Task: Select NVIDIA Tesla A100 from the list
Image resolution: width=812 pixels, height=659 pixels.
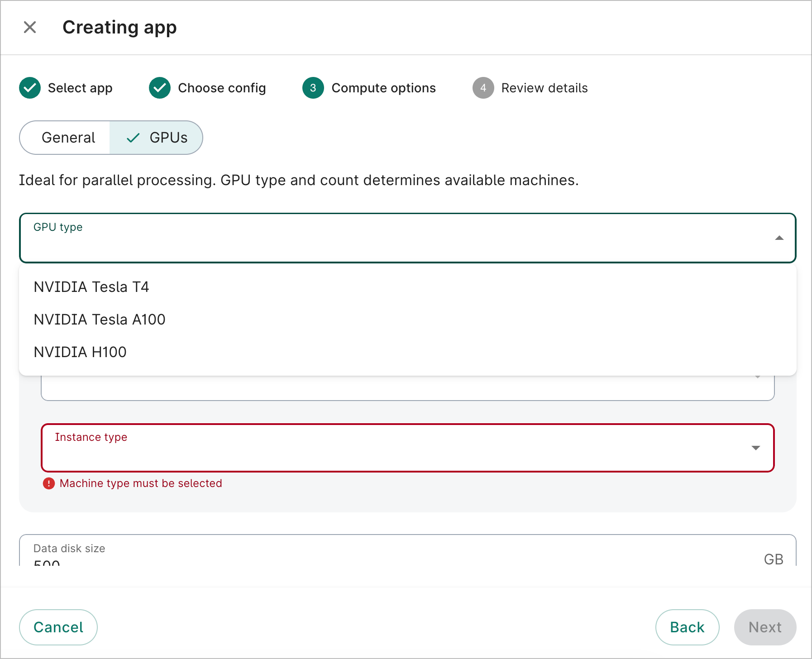Action: pyautogui.click(x=99, y=319)
